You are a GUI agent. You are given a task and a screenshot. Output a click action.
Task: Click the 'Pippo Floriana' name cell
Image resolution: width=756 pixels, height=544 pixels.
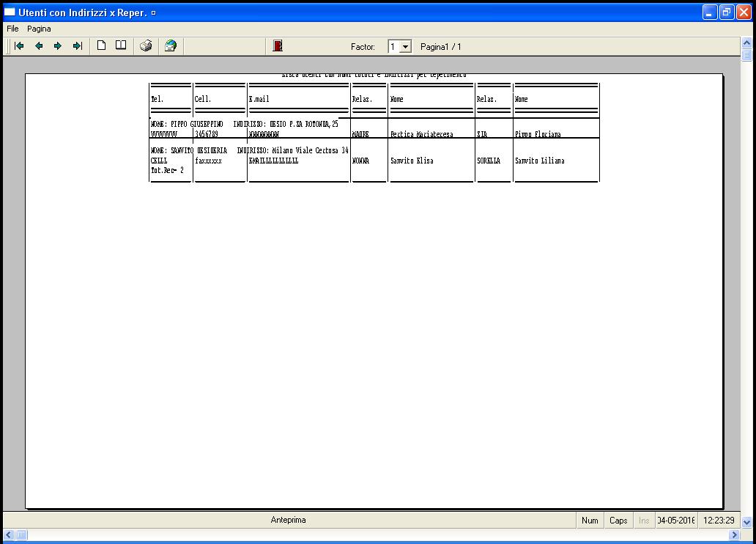click(x=538, y=134)
